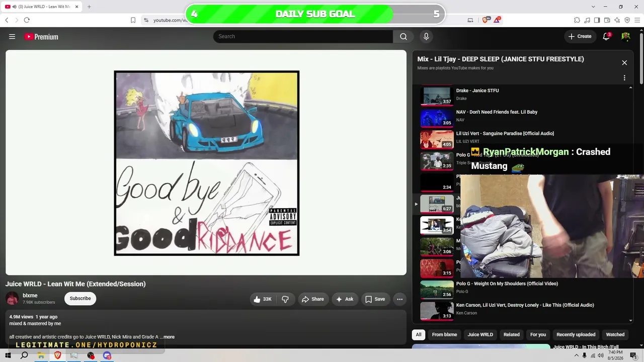Open browser extensions puzzle menu
Image resolution: width=644 pixels, height=362 pixels.
point(577,20)
